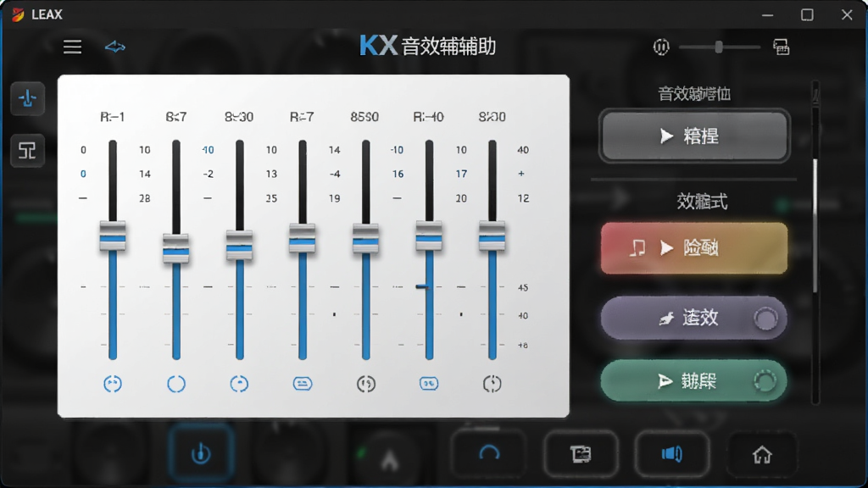Click the R:-40 channel label

[x=428, y=117]
